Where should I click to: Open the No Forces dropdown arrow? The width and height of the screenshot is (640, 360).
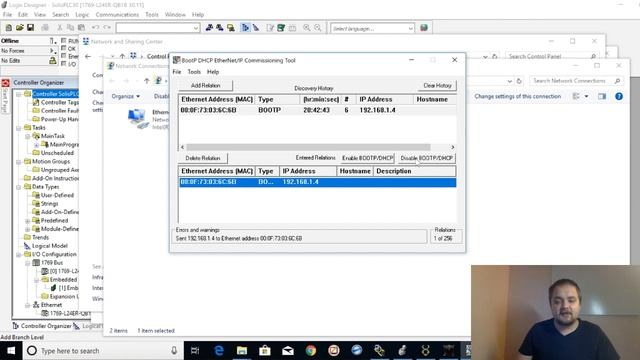click(53, 51)
